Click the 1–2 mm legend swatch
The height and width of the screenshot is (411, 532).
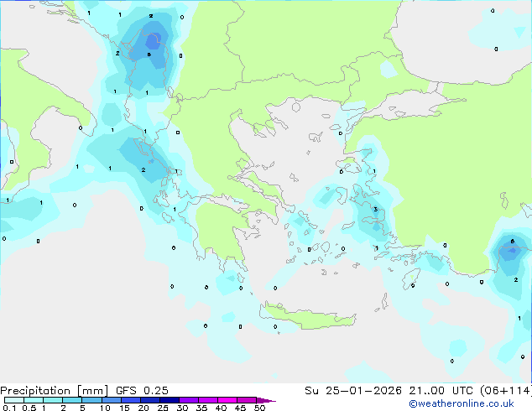53,400
